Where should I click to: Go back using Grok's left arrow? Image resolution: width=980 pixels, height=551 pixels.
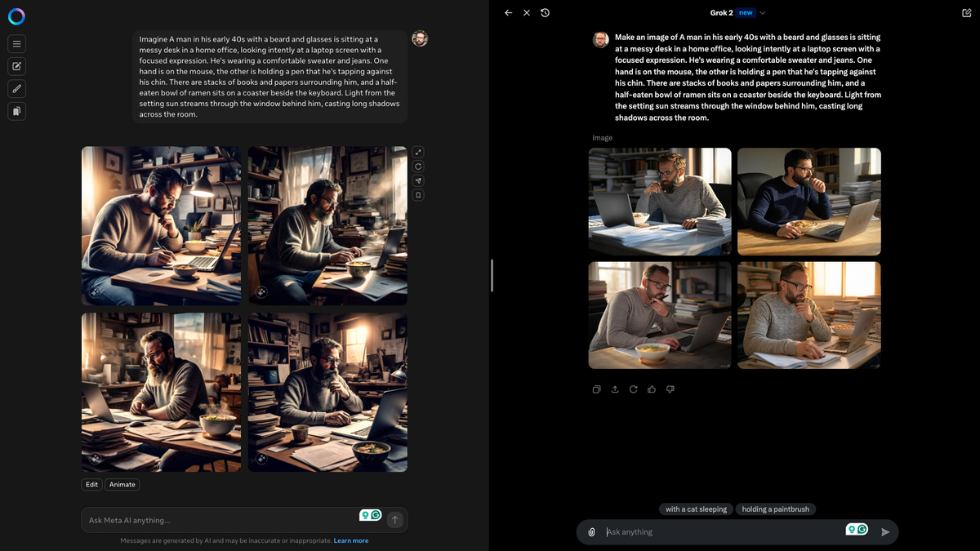click(508, 13)
